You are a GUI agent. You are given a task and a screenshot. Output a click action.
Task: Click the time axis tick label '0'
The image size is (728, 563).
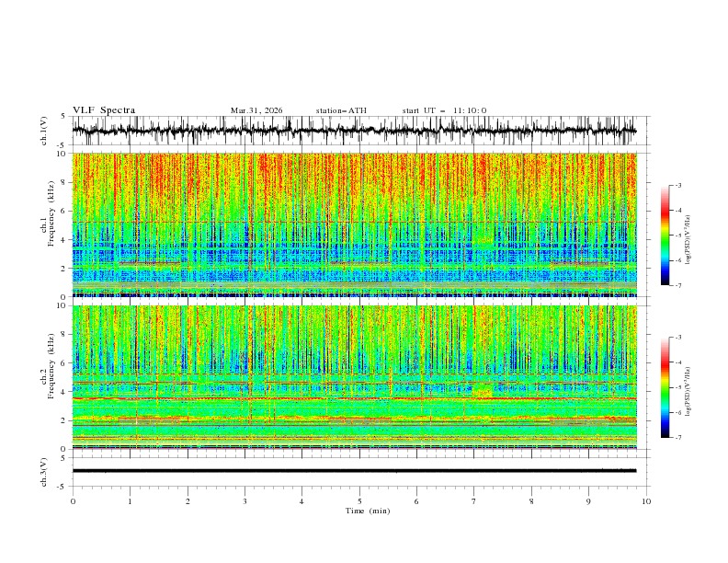point(73,501)
